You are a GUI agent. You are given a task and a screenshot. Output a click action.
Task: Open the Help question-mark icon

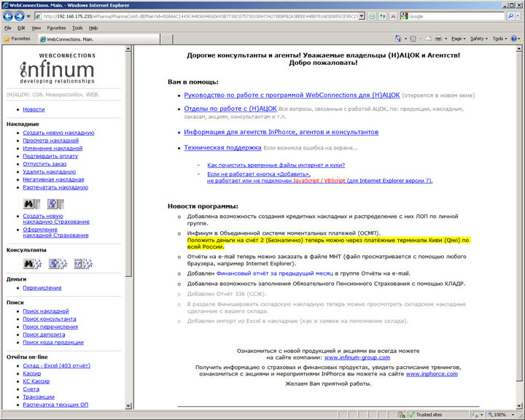[x=513, y=39]
